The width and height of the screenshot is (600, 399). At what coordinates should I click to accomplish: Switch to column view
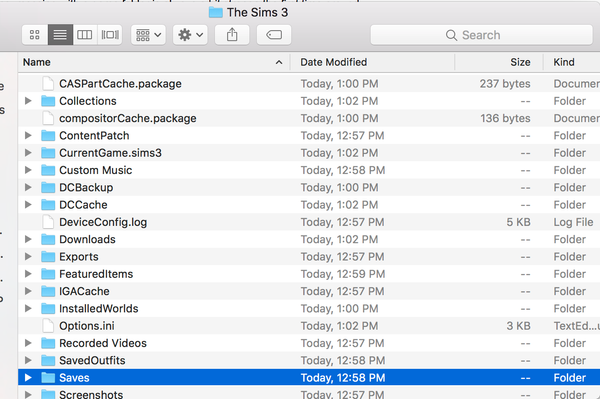pos(85,35)
